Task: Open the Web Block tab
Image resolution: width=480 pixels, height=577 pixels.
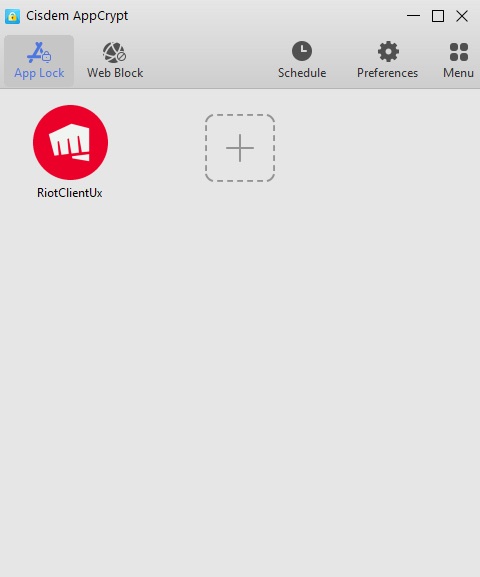Action: point(115,61)
